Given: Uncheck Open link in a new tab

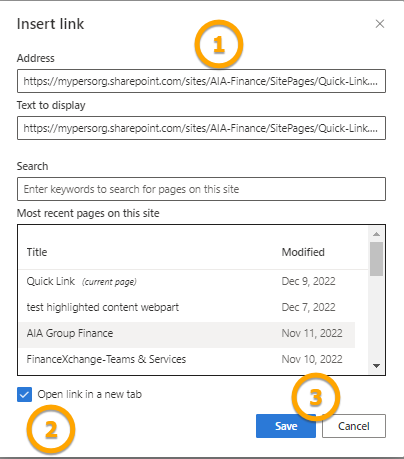Looking at the screenshot, I should 24,394.
